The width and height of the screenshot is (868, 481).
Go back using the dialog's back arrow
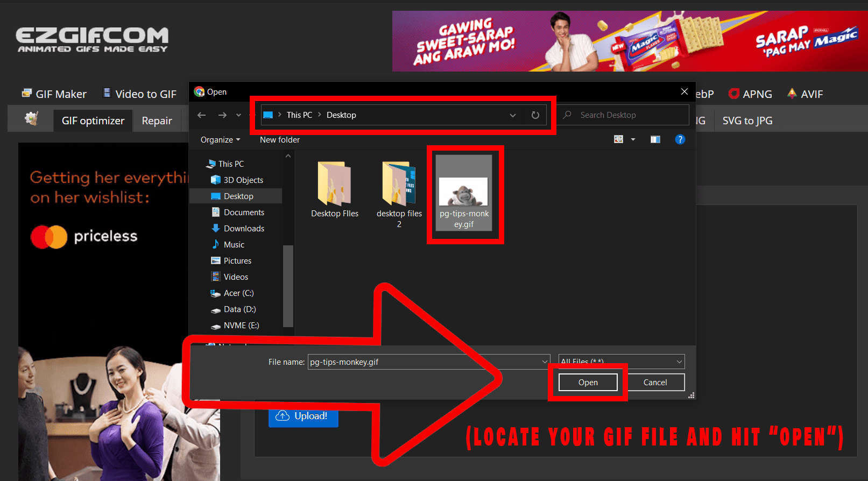202,115
